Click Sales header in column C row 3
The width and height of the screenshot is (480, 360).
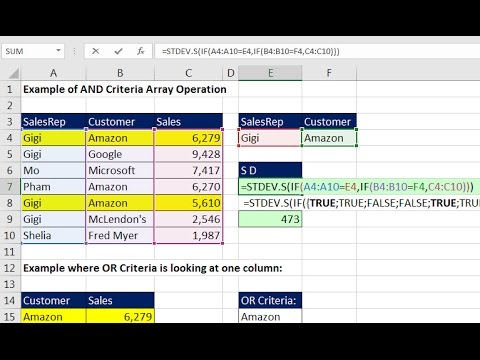pos(188,122)
